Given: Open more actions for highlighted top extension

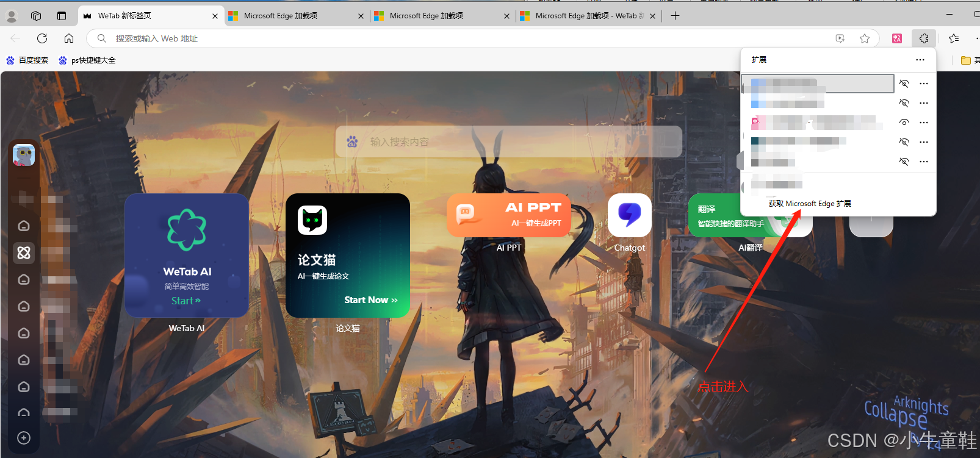Looking at the screenshot, I should point(924,84).
